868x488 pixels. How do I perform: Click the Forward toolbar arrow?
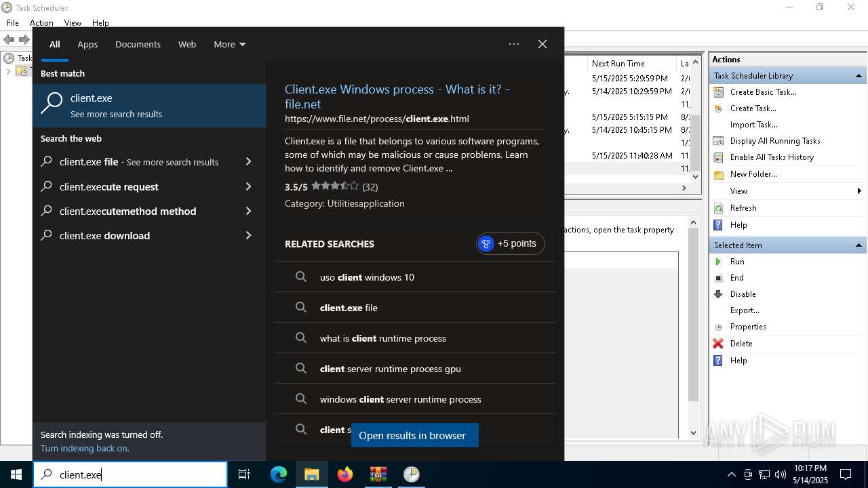point(24,40)
